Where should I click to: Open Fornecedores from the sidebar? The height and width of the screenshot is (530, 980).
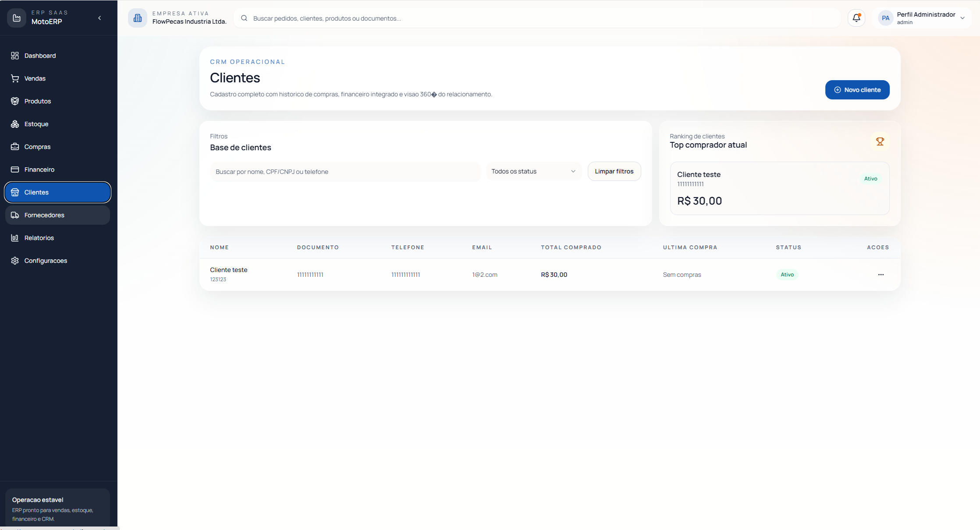tap(57, 215)
